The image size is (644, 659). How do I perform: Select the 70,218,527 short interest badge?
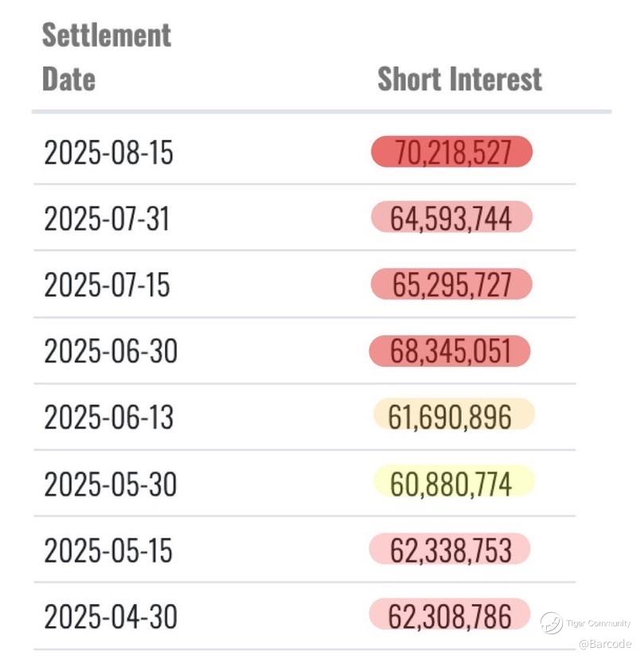coord(451,152)
